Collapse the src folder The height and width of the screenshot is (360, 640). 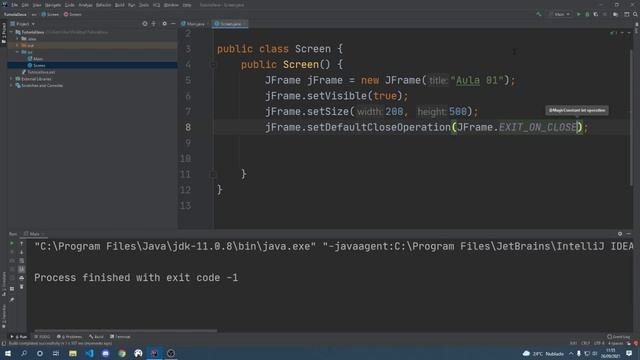[17, 52]
